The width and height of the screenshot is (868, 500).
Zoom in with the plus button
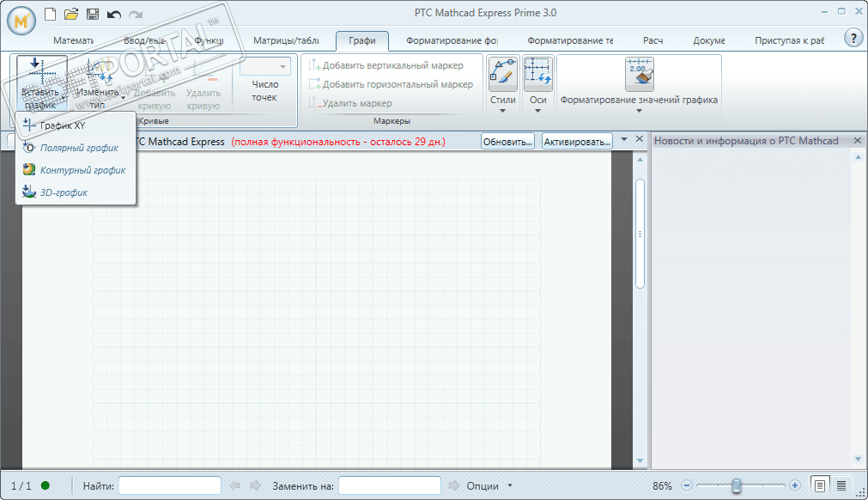pyautogui.click(x=795, y=485)
